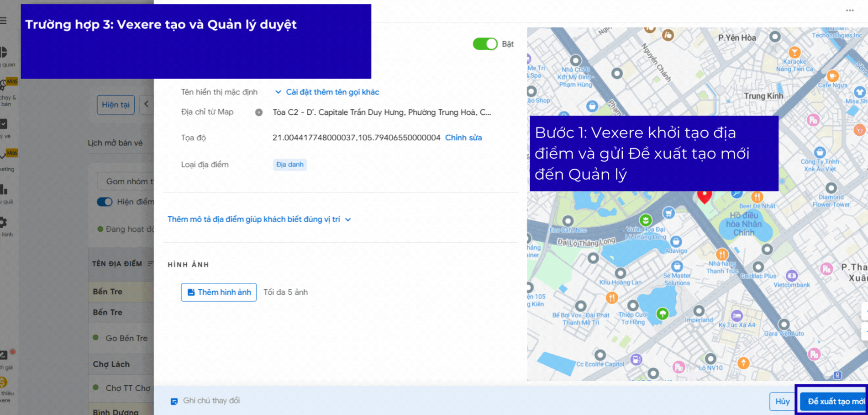Click the Thêm hình ảnh button

click(x=219, y=293)
